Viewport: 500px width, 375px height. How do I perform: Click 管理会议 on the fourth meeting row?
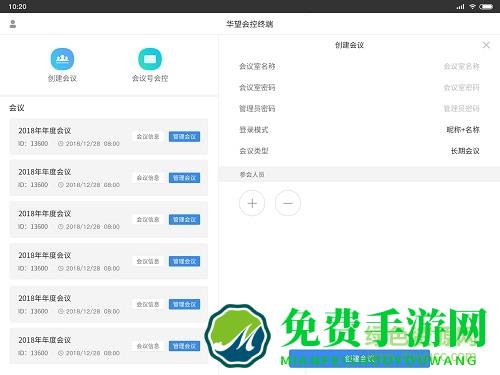pos(184,261)
